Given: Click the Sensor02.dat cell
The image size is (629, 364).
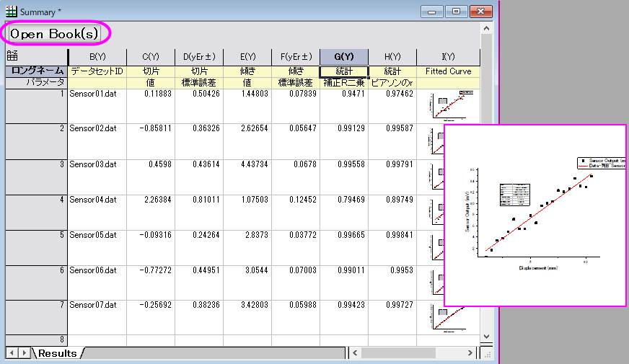Looking at the screenshot, I should pos(97,141).
